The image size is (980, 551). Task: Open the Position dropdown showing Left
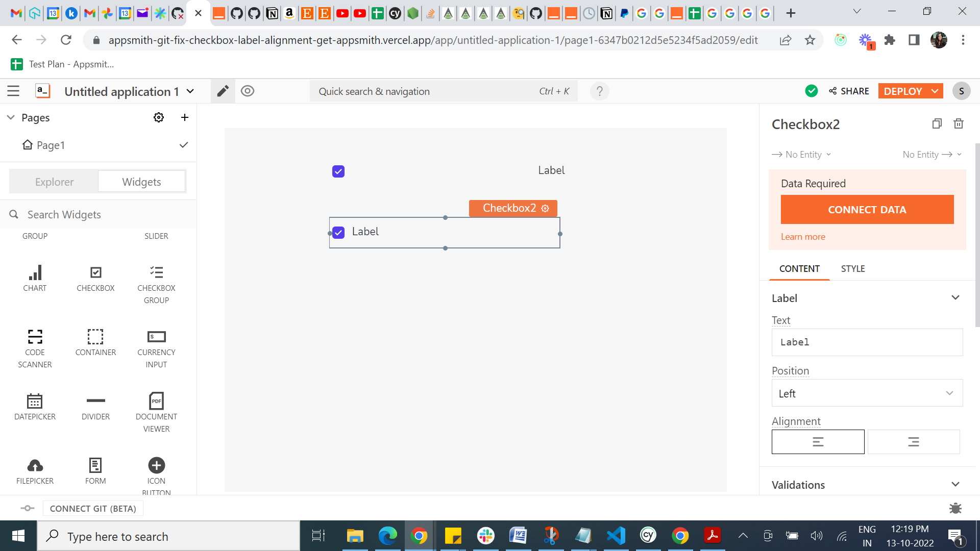pyautogui.click(x=867, y=393)
